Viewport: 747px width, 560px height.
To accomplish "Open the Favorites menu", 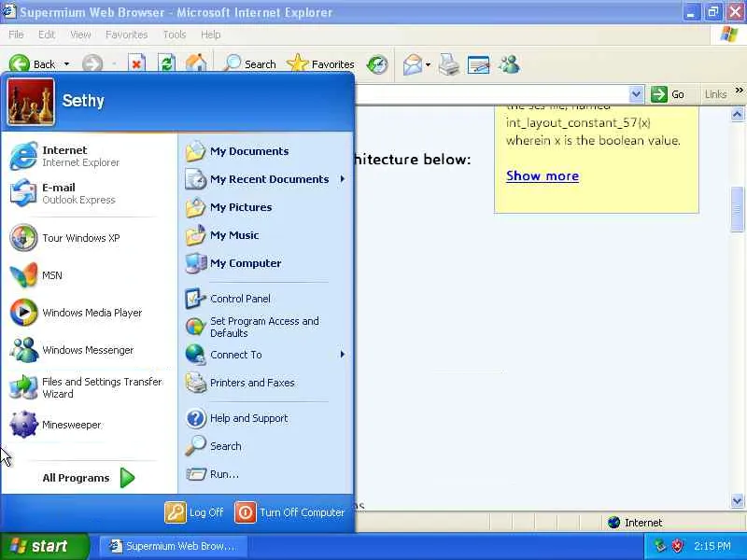I will coord(127,35).
